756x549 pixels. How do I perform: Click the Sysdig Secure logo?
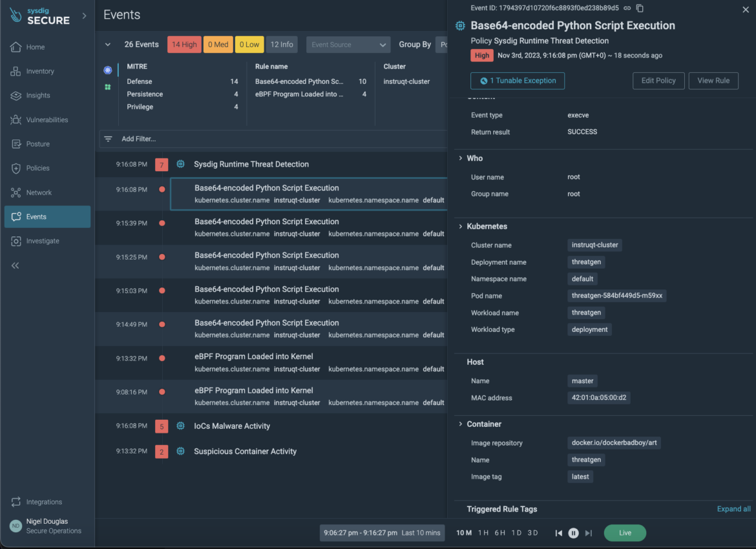(x=40, y=16)
